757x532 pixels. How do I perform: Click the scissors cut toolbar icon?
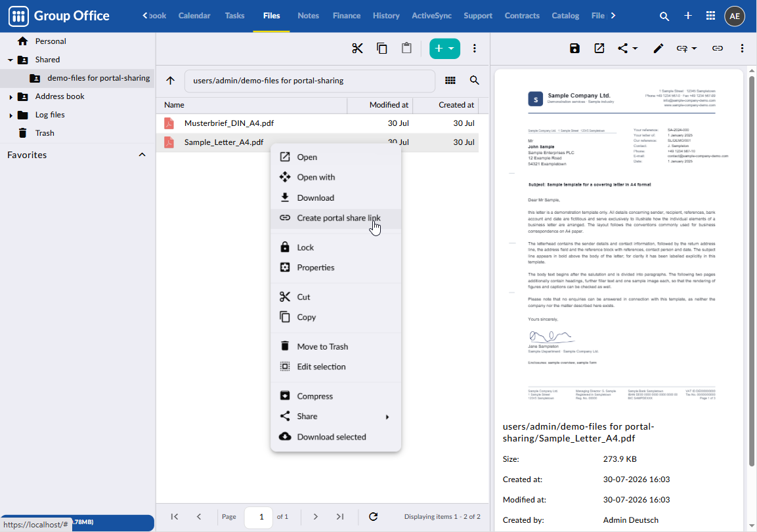[357, 49]
